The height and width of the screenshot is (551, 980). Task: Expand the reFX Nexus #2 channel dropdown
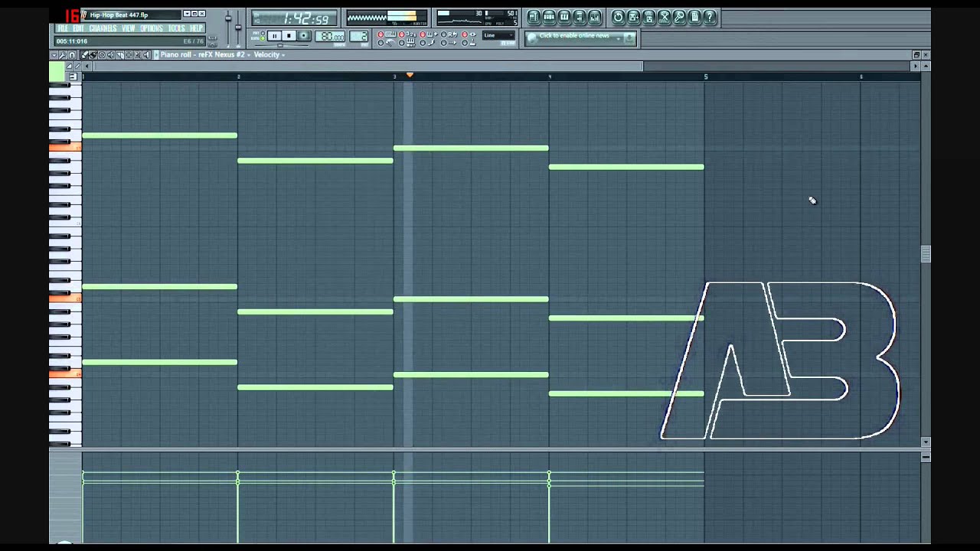(x=249, y=55)
